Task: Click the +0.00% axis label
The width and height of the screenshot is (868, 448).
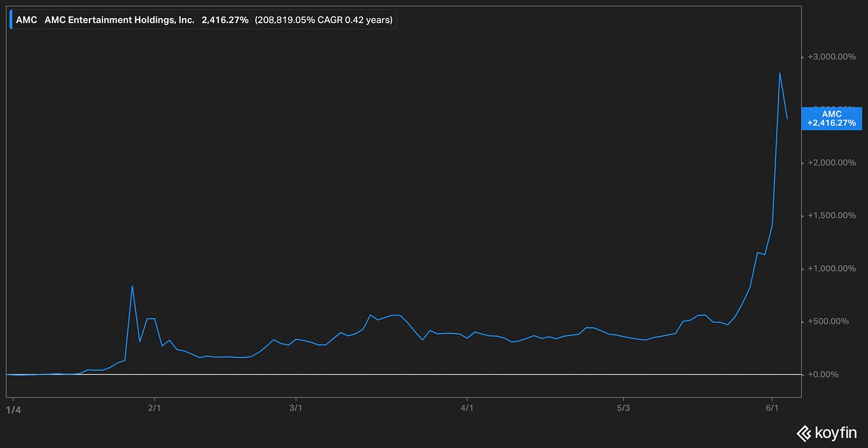Action: (824, 375)
